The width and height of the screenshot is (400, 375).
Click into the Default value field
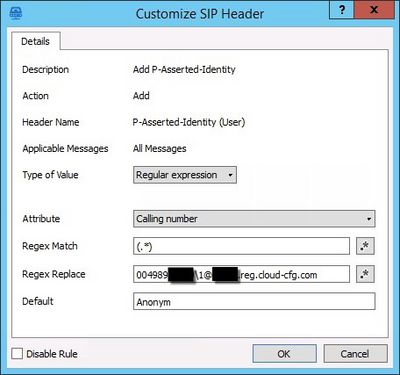254,302
